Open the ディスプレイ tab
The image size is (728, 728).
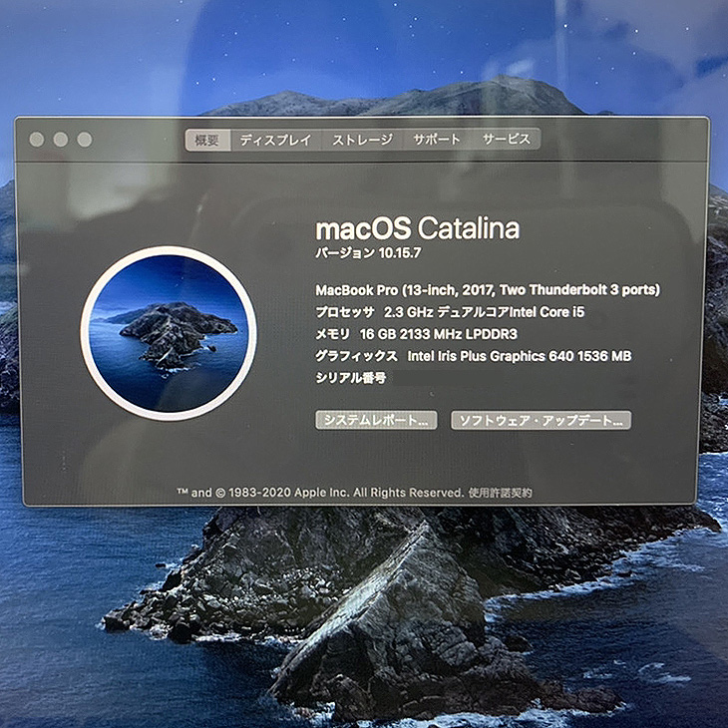tap(276, 140)
